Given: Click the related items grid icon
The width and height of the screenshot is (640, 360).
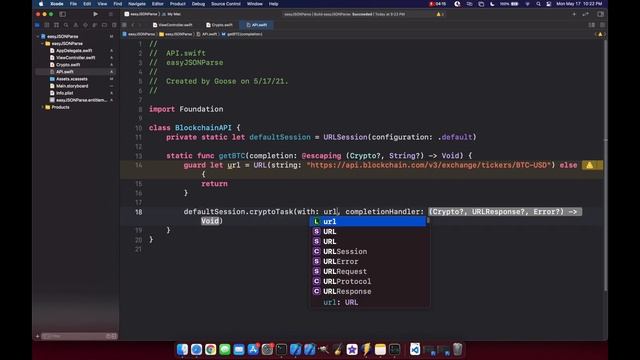Looking at the screenshot, I should (x=124, y=25).
